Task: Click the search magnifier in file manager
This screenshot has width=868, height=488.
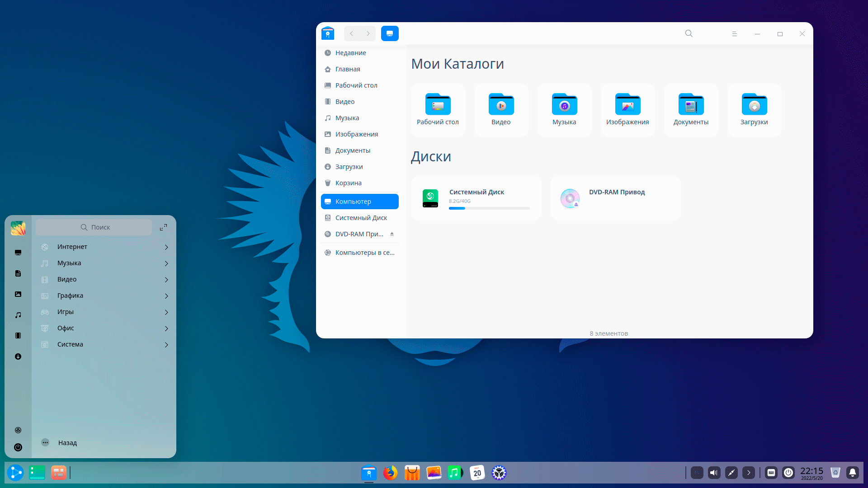Action: (689, 33)
